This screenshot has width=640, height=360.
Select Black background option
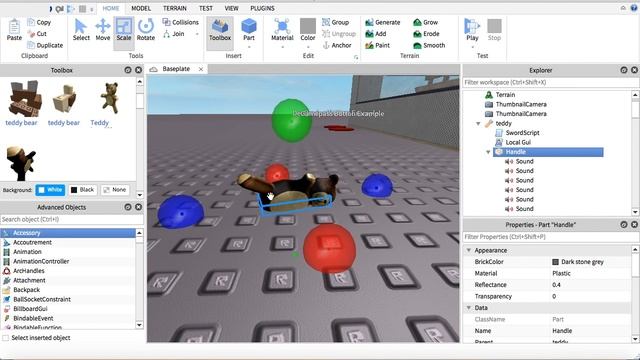[82, 190]
